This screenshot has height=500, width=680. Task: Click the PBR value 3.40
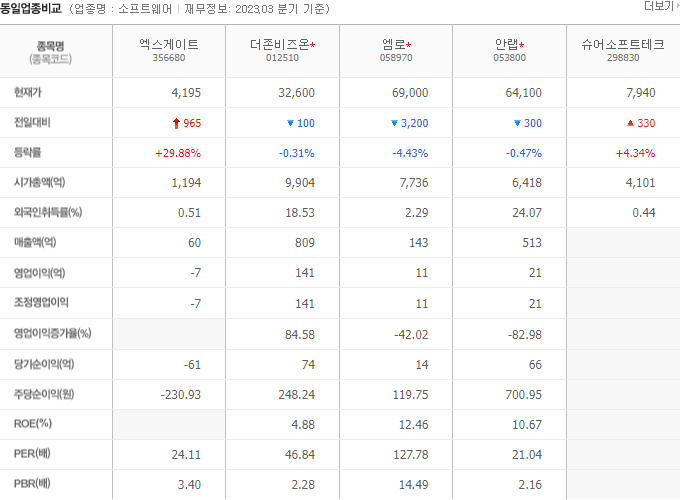pyautogui.click(x=189, y=484)
